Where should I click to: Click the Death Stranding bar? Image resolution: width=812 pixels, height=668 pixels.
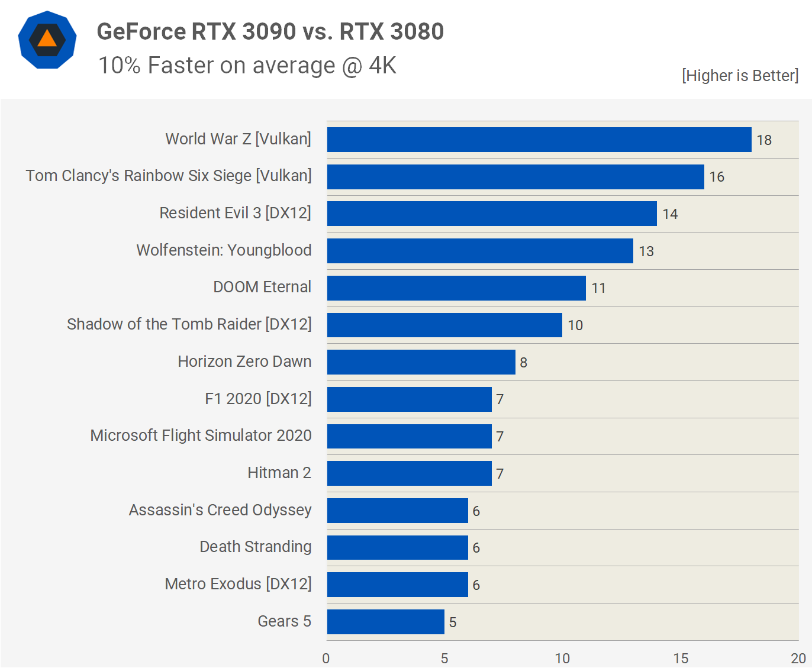(398, 547)
